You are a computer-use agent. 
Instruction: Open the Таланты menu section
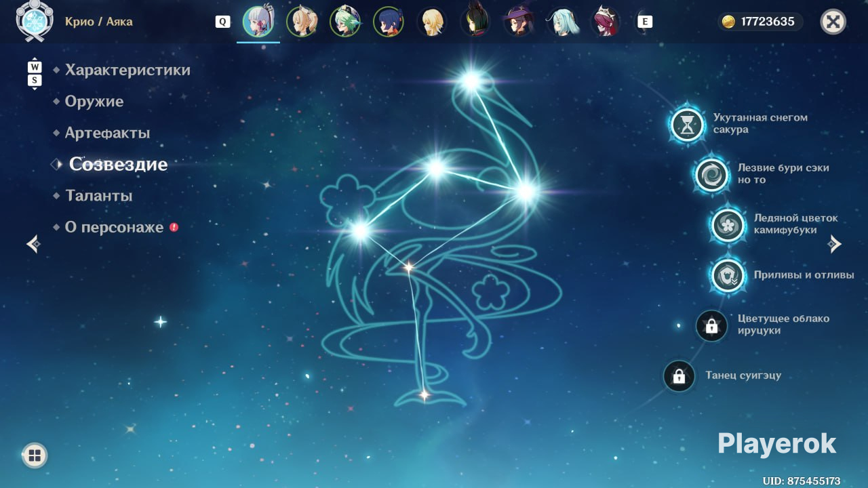(x=99, y=196)
